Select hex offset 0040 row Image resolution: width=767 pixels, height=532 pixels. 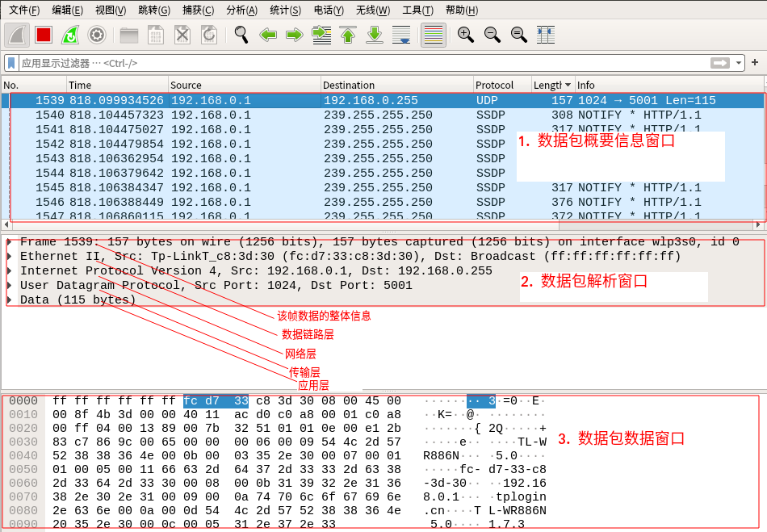click(23, 456)
